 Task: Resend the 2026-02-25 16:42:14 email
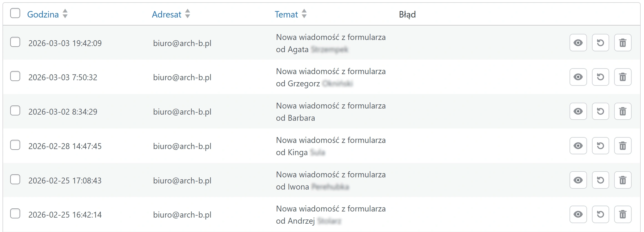600,214
